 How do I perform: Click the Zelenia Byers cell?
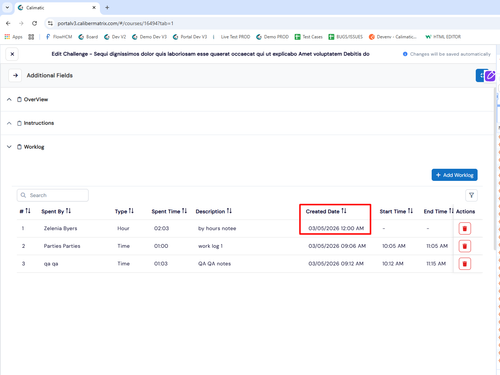[x=60, y=228]
